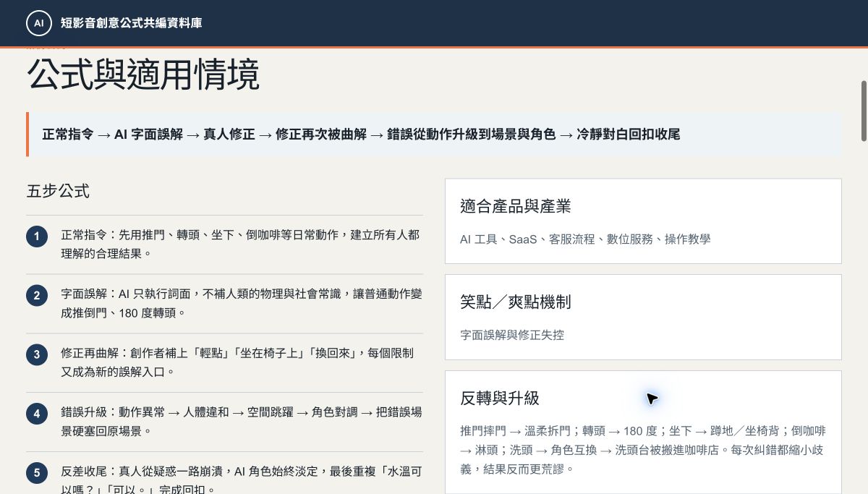This screenshot has height=494, width=868.
Task: Select the 適合產品與產業 card heading
Action: (516, 206)
